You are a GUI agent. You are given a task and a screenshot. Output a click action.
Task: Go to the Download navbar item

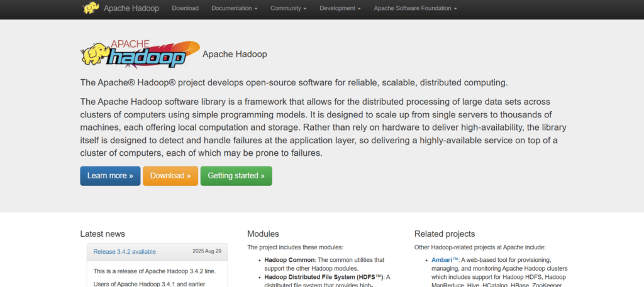(x=185, y=8)
